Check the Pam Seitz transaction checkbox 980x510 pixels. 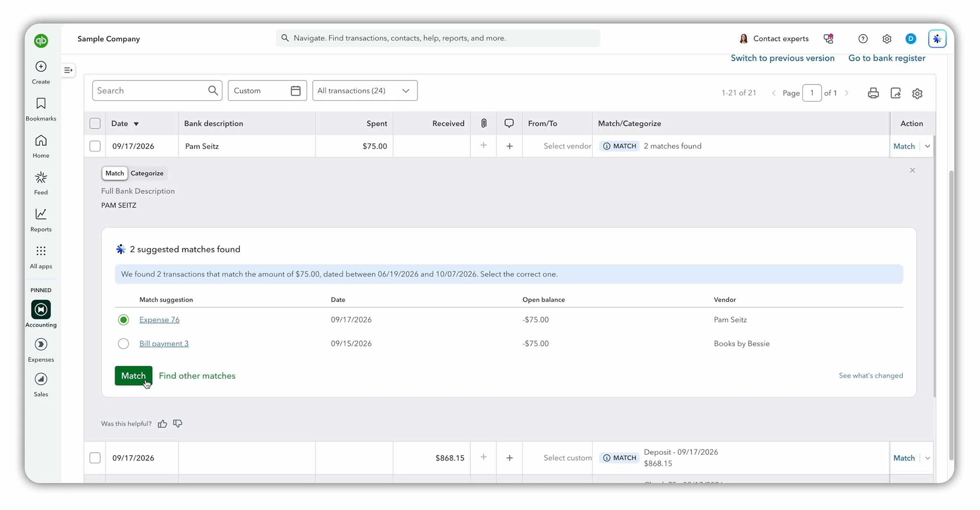coord(95,146)
